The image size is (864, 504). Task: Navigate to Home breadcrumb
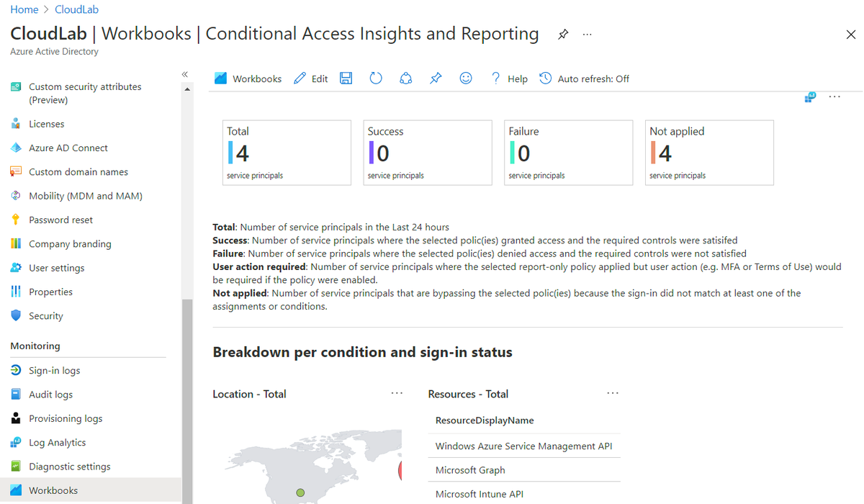point(24,9)
